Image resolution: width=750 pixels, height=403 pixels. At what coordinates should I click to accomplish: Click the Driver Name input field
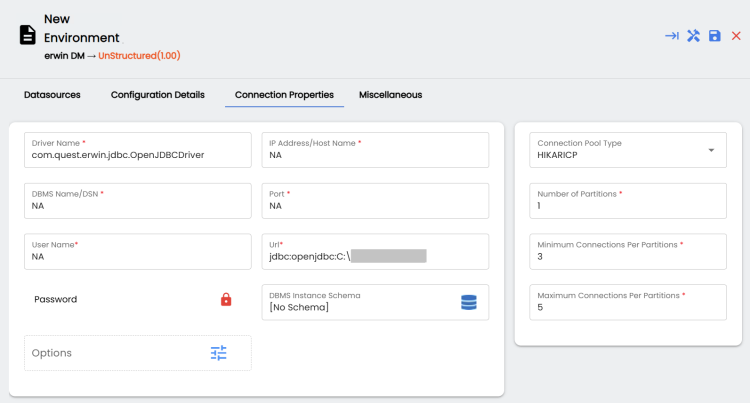[x=137, y=156]
